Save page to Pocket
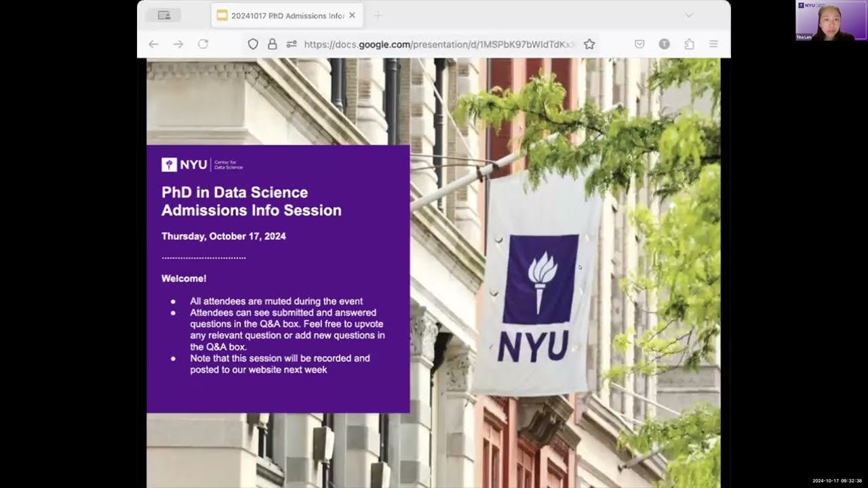 [639, 44]
